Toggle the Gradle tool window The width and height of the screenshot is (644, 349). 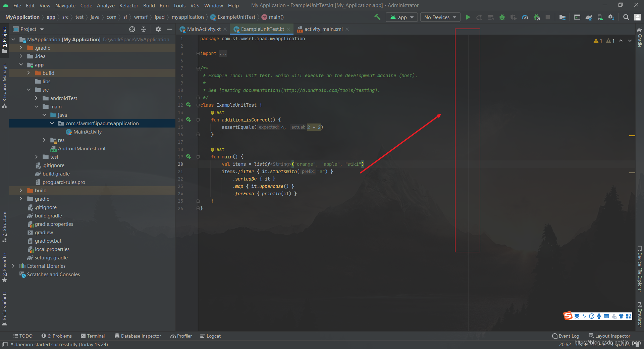pos(640,37)
